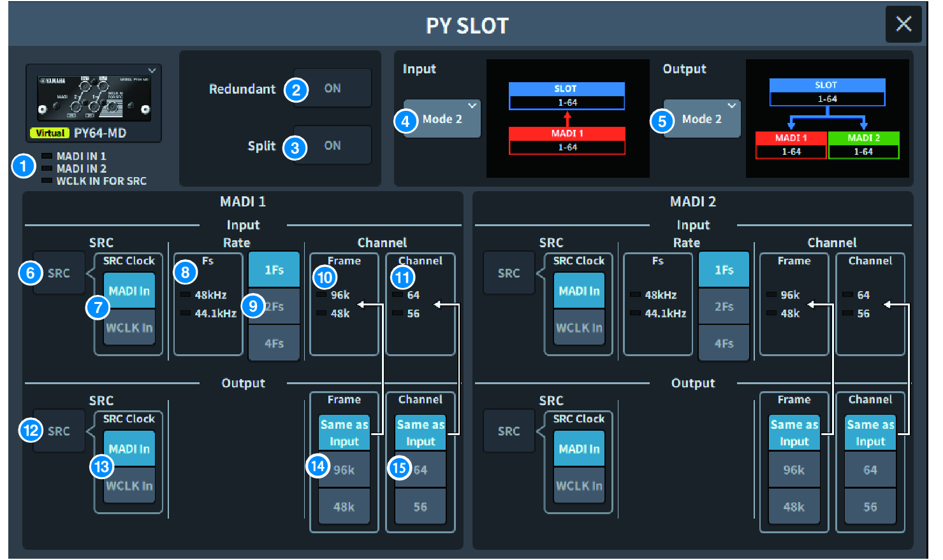Choose 2Fs rate for MADI 1 input
Viewport: 943px width, 560px height.
point(274,306)
